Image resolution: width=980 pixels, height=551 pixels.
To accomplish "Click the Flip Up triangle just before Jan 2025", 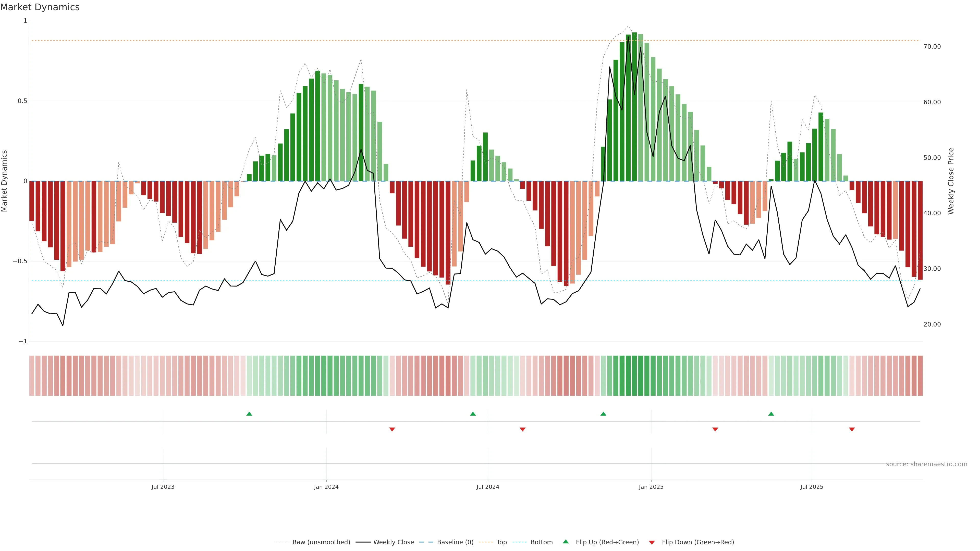I will pyautogui.click(x=603, y=414).
